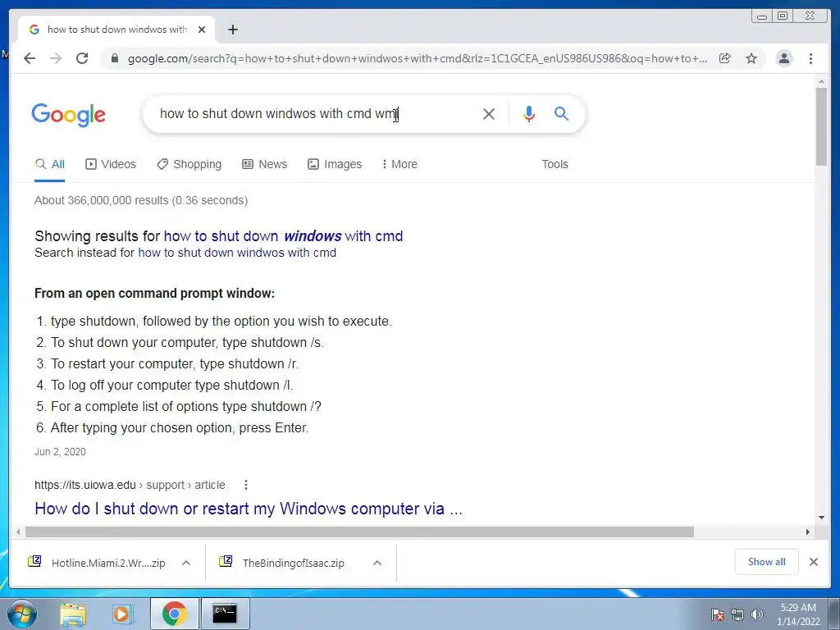Go back to the previous page
Screen dimensions: 840x630
point(30,58)
